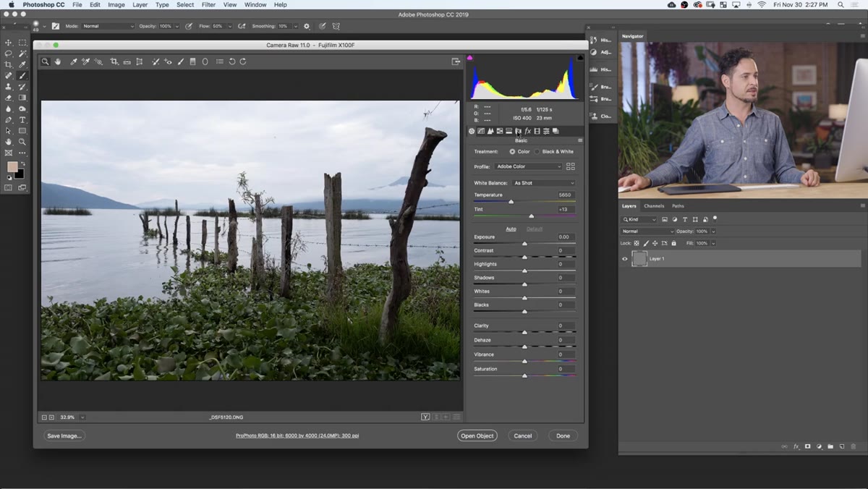Select the Move tool in Photoshop toolbox
The image size is (868, 489).
coord(9,43)
